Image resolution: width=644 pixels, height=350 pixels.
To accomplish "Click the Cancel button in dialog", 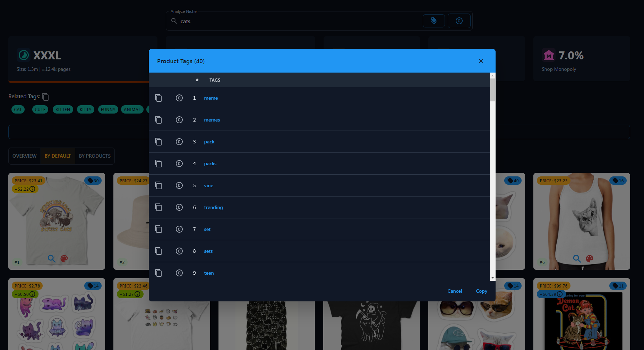I will pos(455,291).
